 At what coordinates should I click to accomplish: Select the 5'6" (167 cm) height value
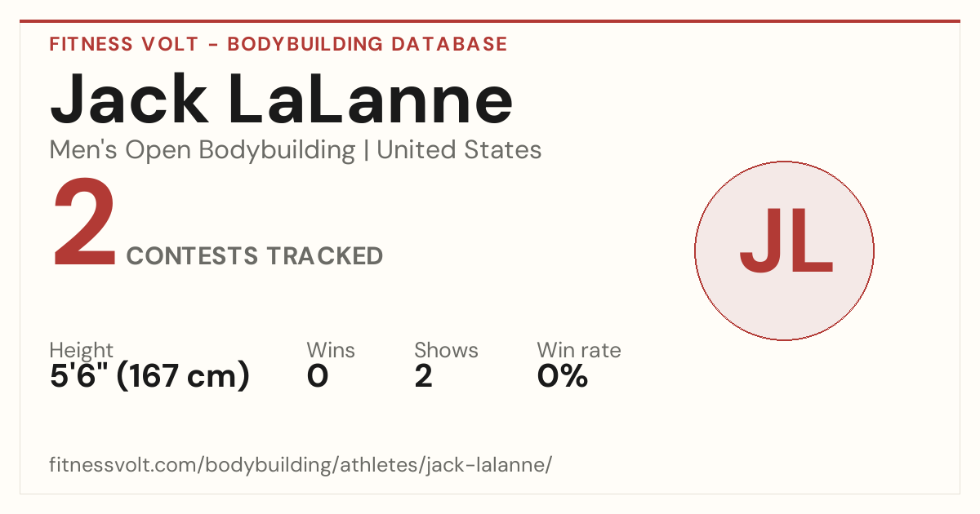pyautogui.click(x=149, y=377)
